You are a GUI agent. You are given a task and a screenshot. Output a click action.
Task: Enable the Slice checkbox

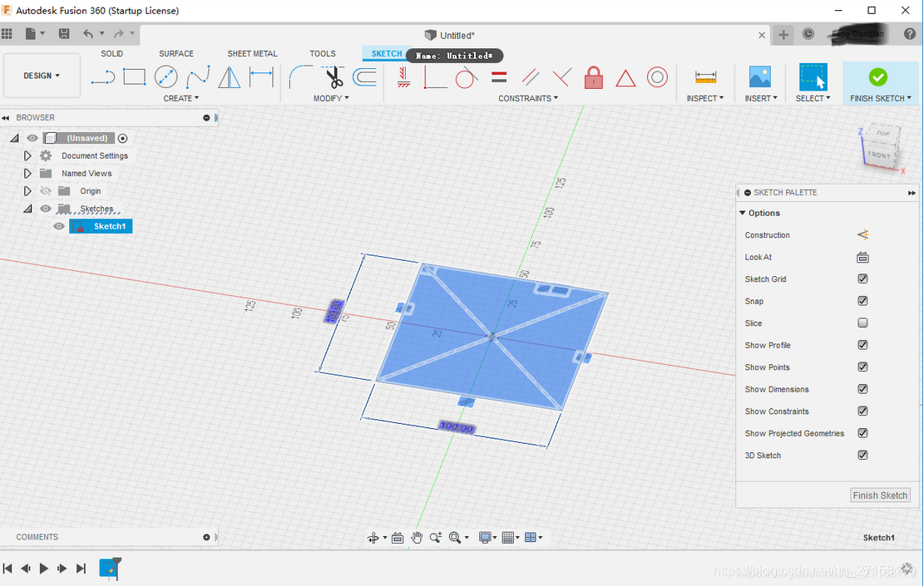(x=862, y=323)
